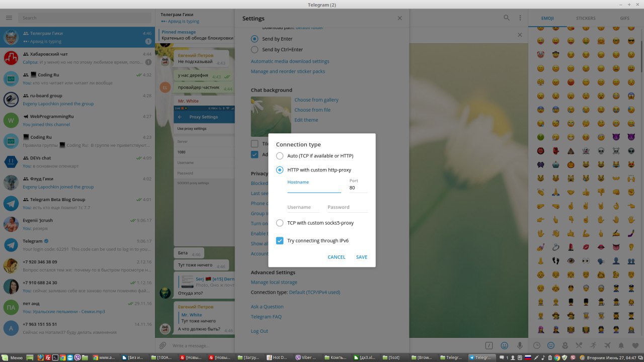Image resolution: width=644 pixels, height=362 pixels.
Task: Open the Telegram FAQ link
Action: click(x=266, y=317)
